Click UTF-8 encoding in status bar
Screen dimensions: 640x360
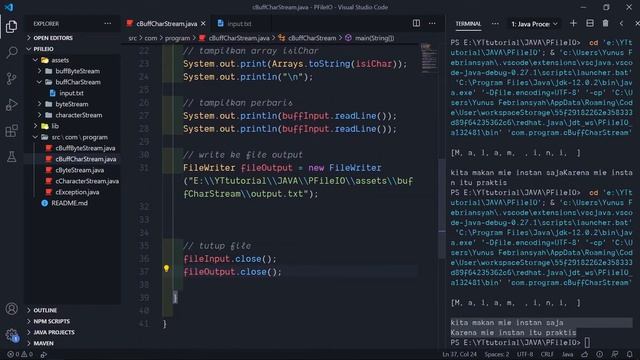coord(525,354)
